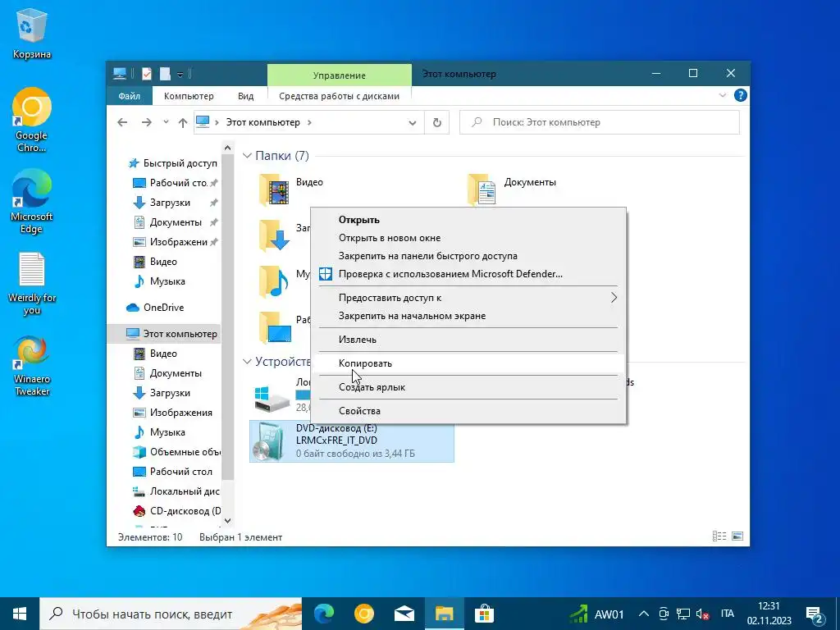This screenshot has height=630, width=840.
Task: Launch the Google Chrome desktop shortcut
Action: pos(32,120)
